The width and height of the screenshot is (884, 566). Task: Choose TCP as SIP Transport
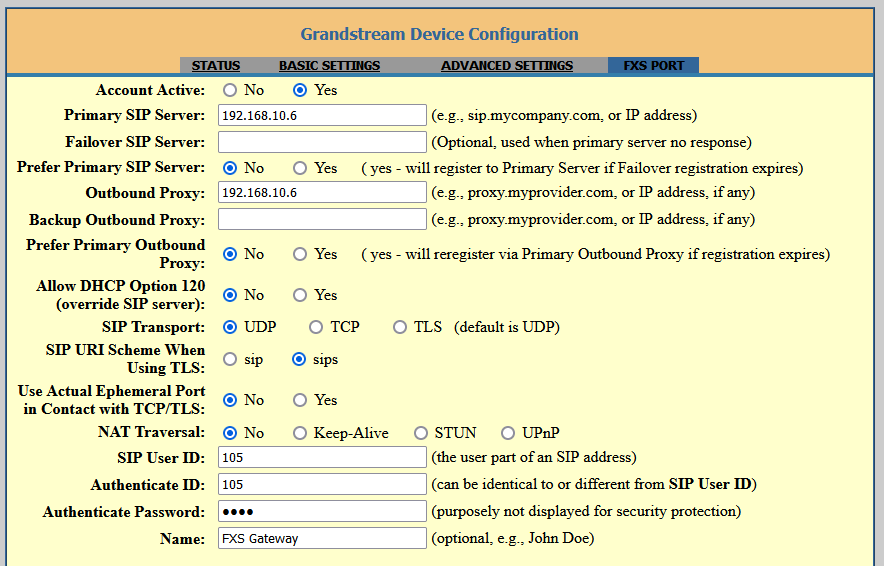coord(316,327)
